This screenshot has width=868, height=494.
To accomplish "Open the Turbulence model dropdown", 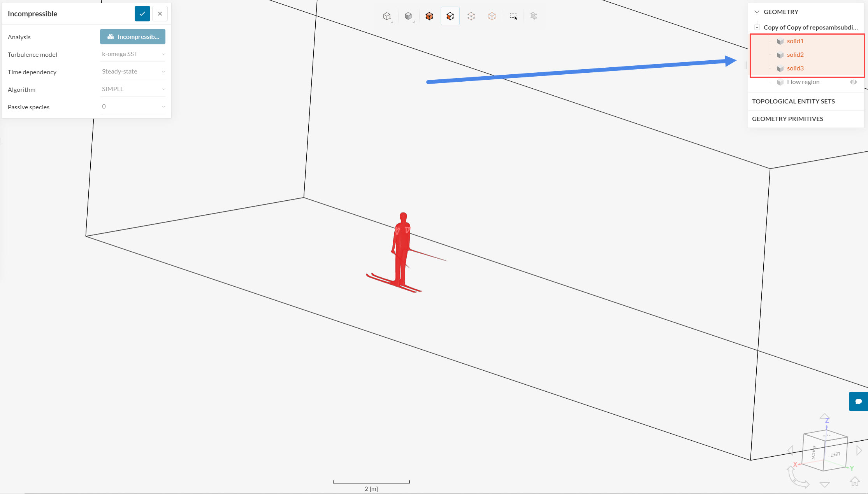I will pos(133,54).
